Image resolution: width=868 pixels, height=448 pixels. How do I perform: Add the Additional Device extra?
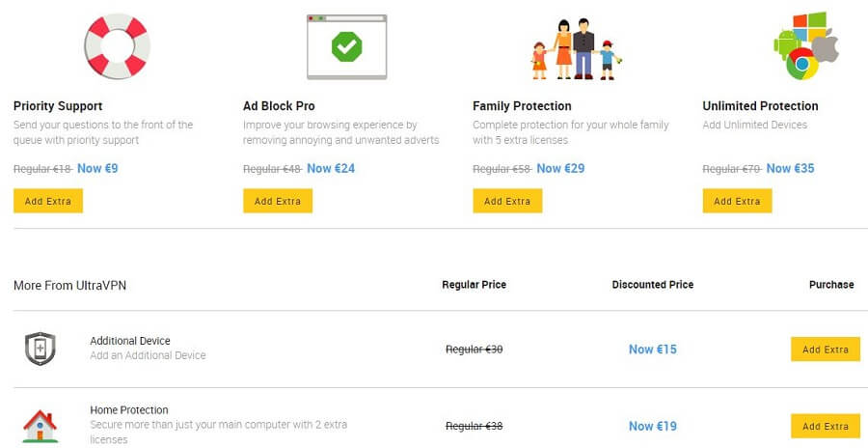click(x=826, y=350)
